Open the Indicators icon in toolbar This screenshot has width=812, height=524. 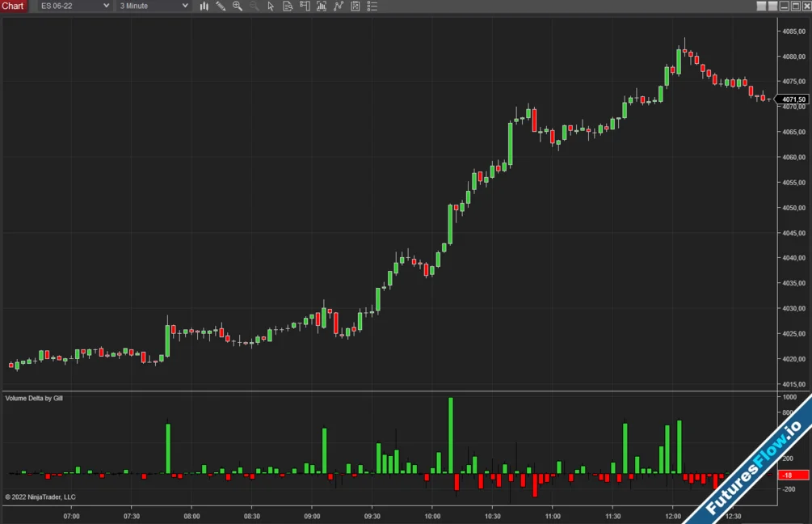(x=322, y=6)
